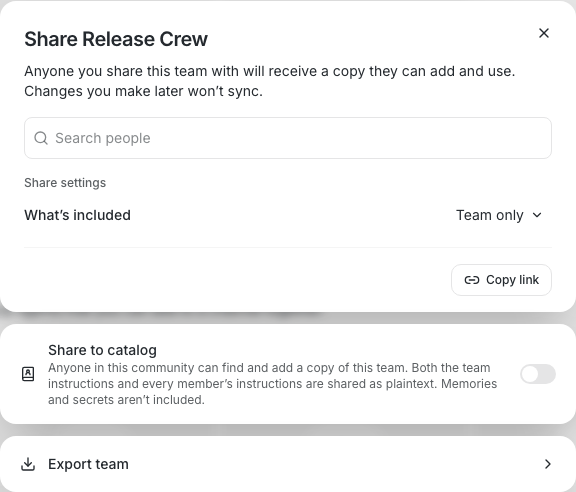
Task: Click the right arrow on Export team
Action: click(x=547, y=464)
